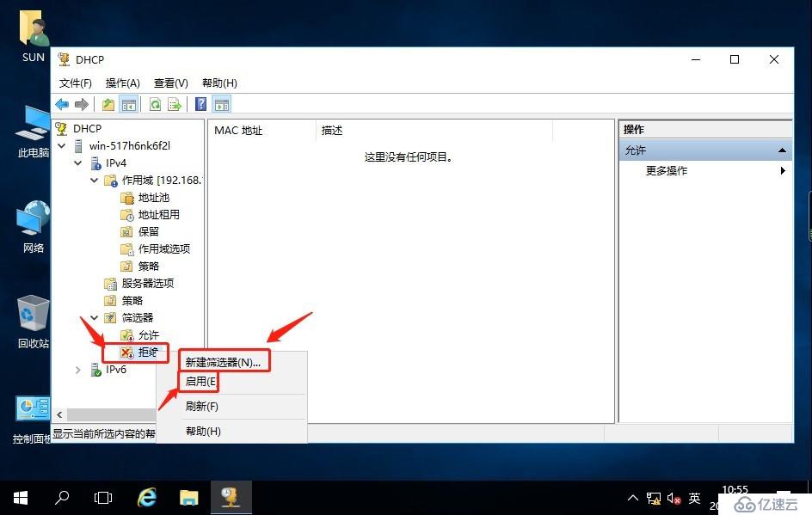Collapse the 允许 actions section arrow
Image resolution: width=812 pixels, height=515 pixels.
(x=782, y=150)
